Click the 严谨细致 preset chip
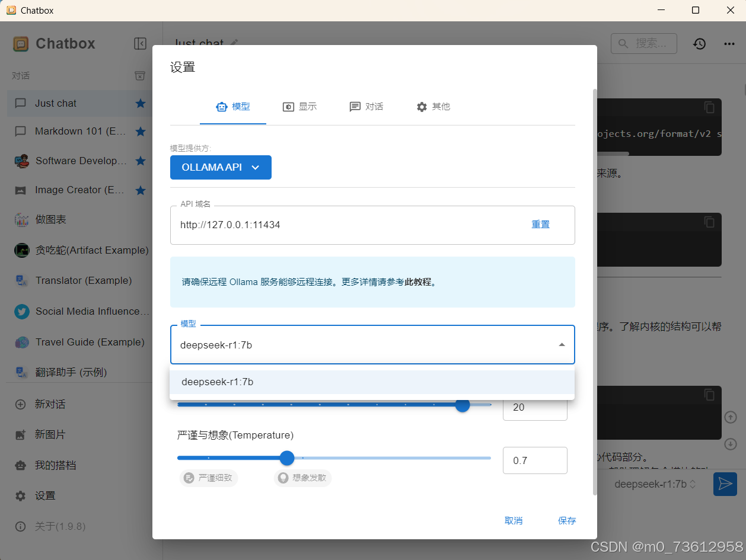This screenshot has width=746, height=560. 209,478
